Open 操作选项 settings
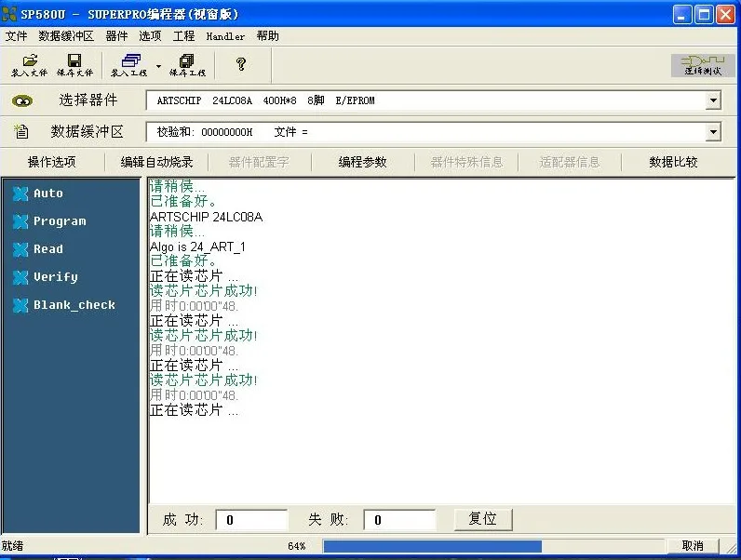This screenshot has height=560, width=741. 52,162
